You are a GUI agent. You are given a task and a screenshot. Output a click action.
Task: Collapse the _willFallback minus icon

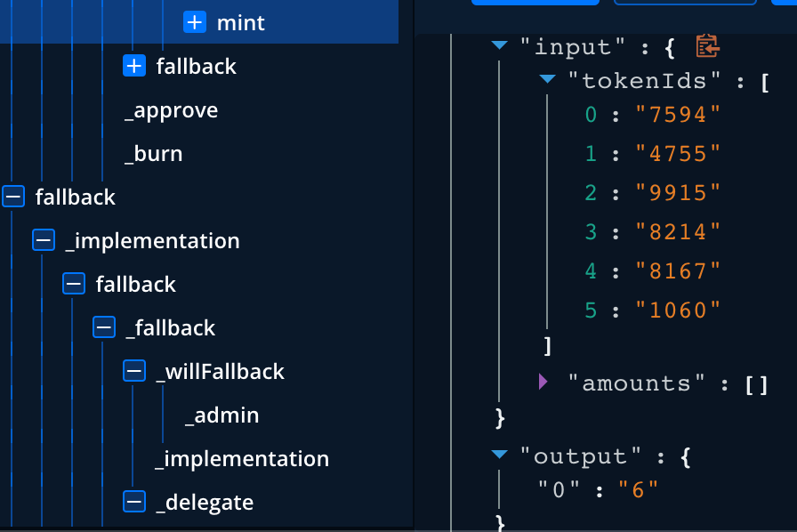(134, 371)
